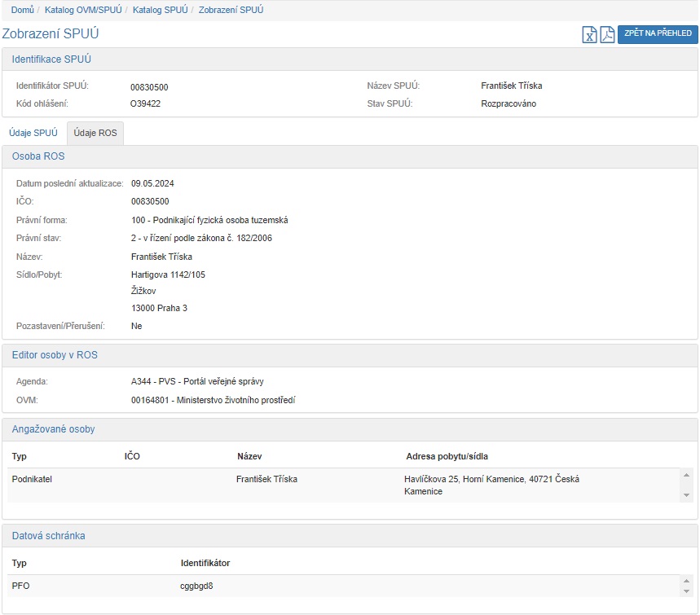Export the record to PDF

pyautogui.click(x=607, y=34)
